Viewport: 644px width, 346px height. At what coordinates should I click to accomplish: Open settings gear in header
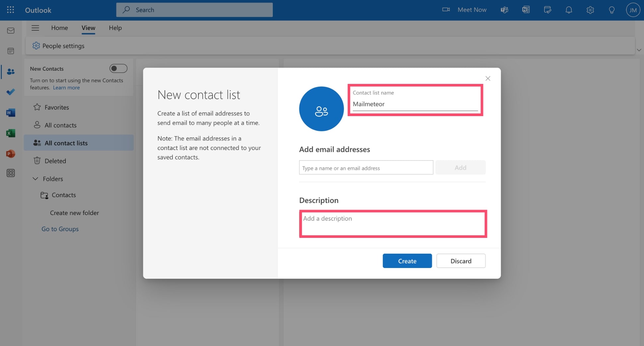point(590,10)
